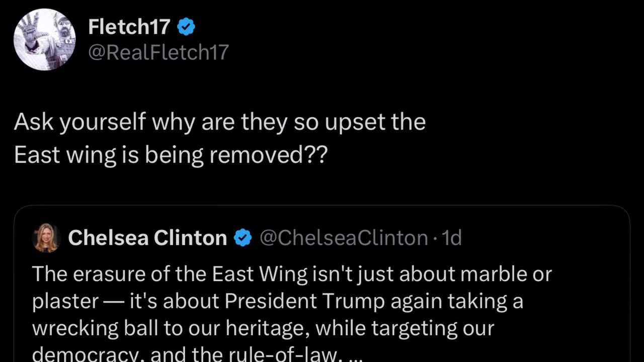Click Chelsea Clinton's verified checkmark badge
The image size is (644, 362).
(x=243, y=238)
